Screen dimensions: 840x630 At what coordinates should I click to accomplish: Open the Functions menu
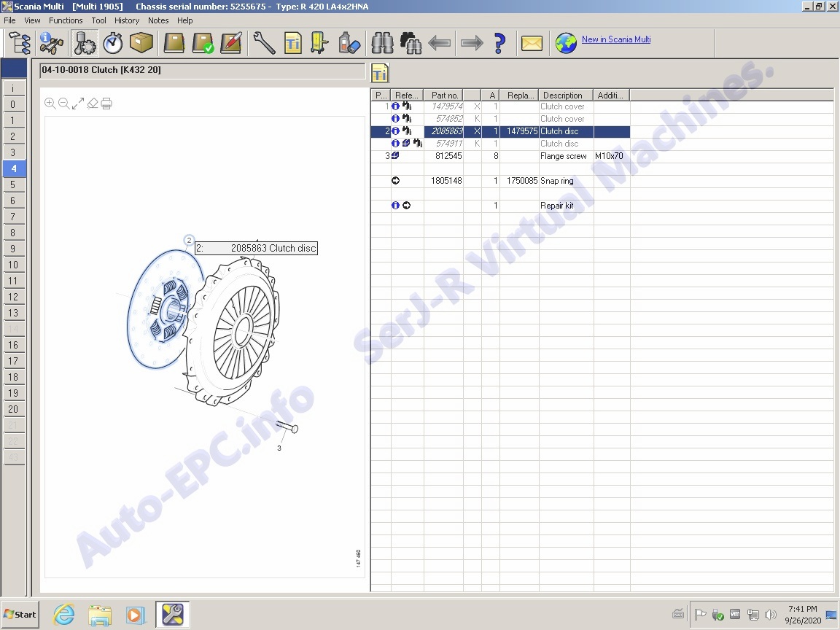(66, 20)
